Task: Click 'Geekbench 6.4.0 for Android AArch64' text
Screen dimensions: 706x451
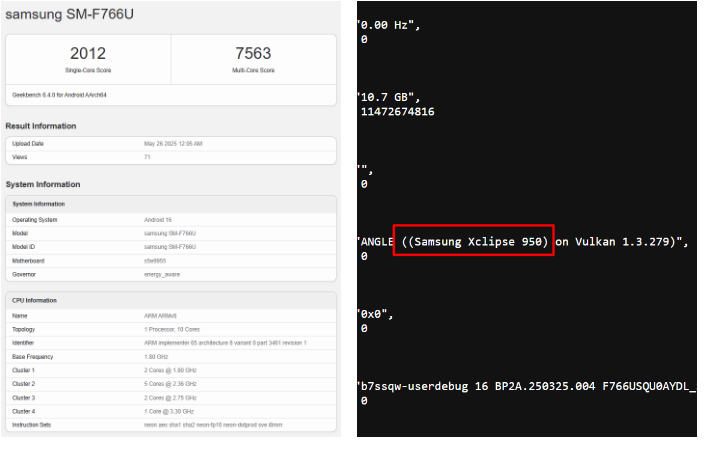Action: 59,95
